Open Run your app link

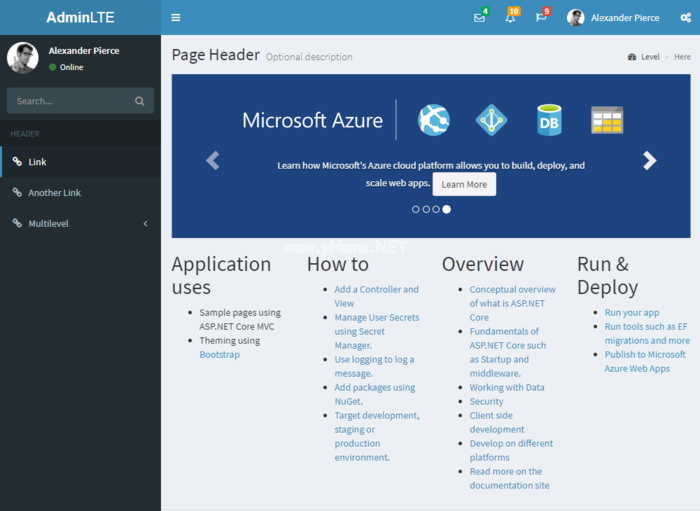click(x=632, y=312)
